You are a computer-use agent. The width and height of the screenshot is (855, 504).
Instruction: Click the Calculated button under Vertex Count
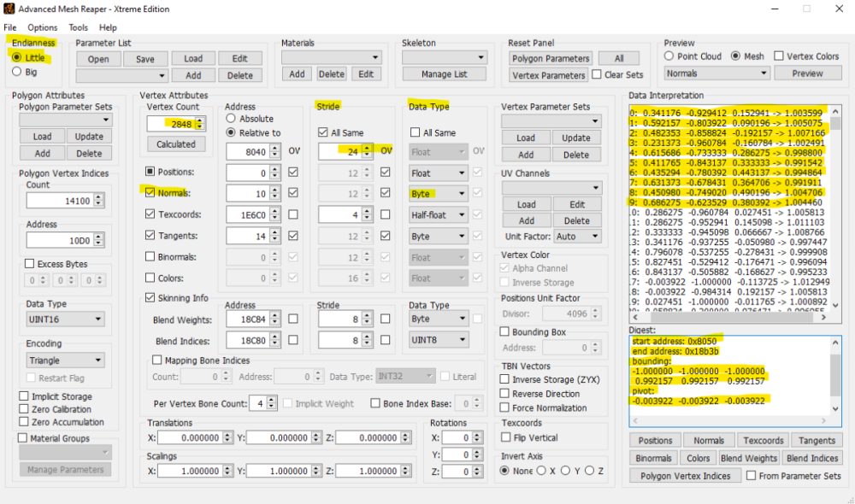coord(176,144)
